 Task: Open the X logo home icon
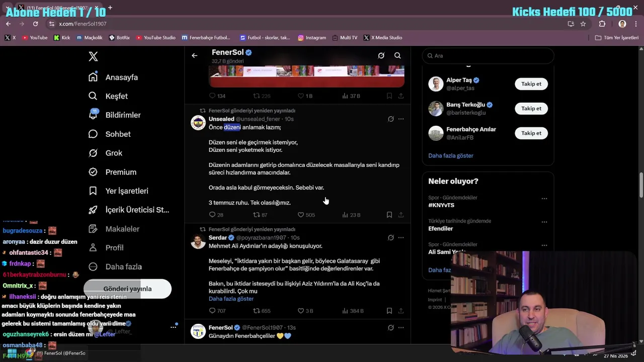(x=93, y=56)
